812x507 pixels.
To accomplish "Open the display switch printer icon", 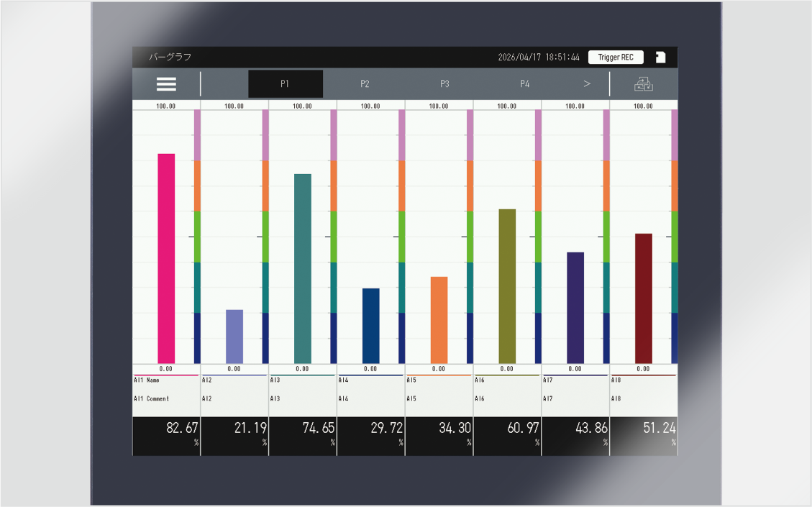I will [644, 84].
